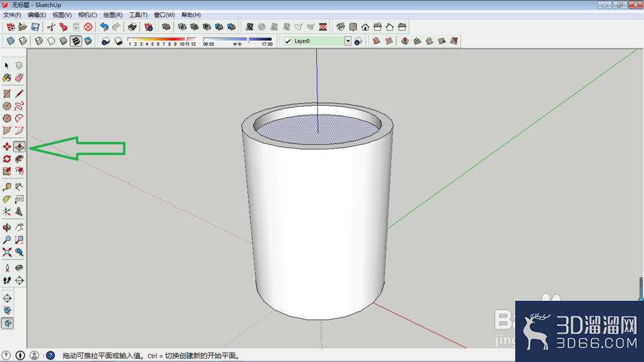Open the 绘图(R) menu

(x=113, y=15)
